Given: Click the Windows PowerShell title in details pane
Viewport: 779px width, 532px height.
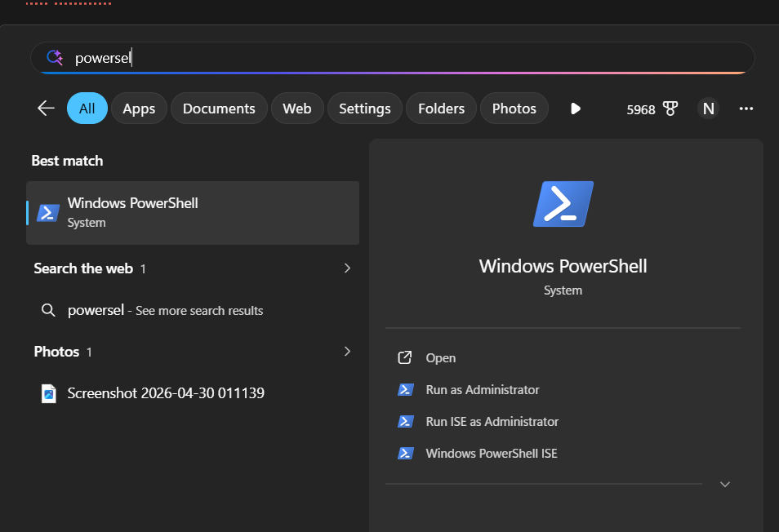Looking at the screenshot, I should (563, 266).
